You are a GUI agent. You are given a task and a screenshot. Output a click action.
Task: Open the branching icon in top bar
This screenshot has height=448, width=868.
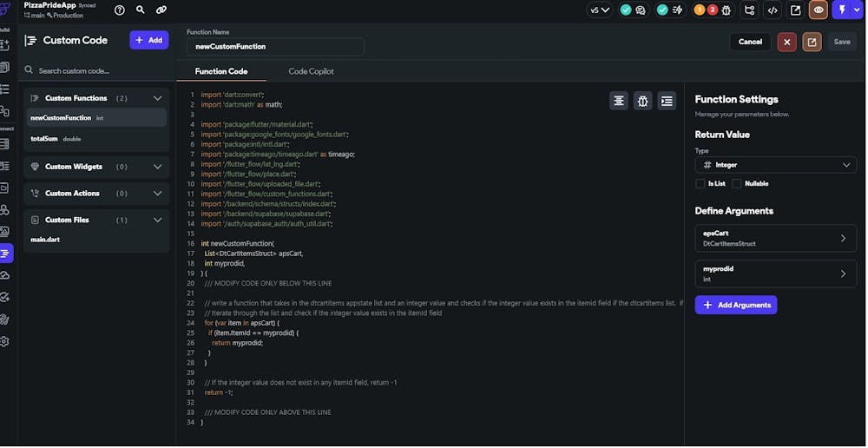click(x=749, y=10)
